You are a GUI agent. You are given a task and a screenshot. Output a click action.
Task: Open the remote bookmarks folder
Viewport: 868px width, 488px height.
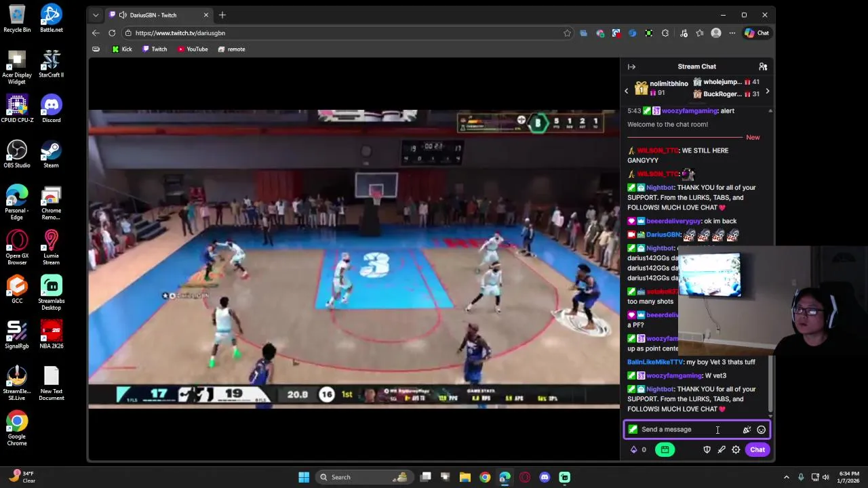pos(231,49)
